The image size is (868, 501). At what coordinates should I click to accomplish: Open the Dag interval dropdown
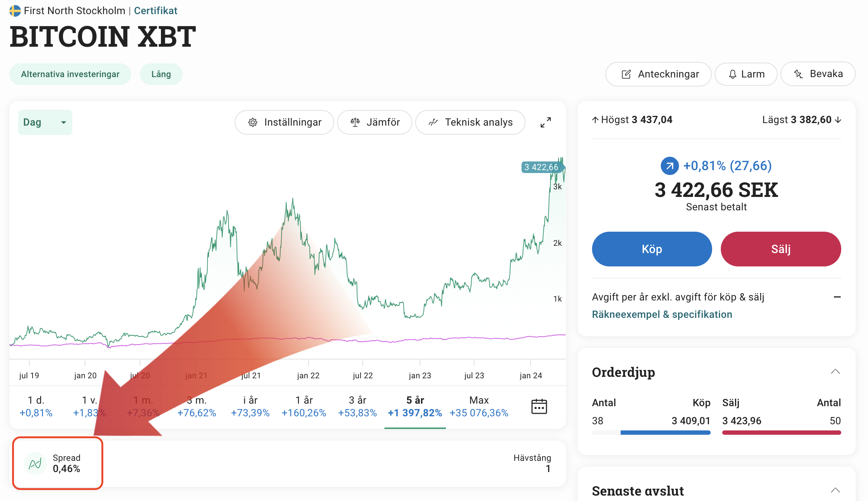click(x=45, y=122)
